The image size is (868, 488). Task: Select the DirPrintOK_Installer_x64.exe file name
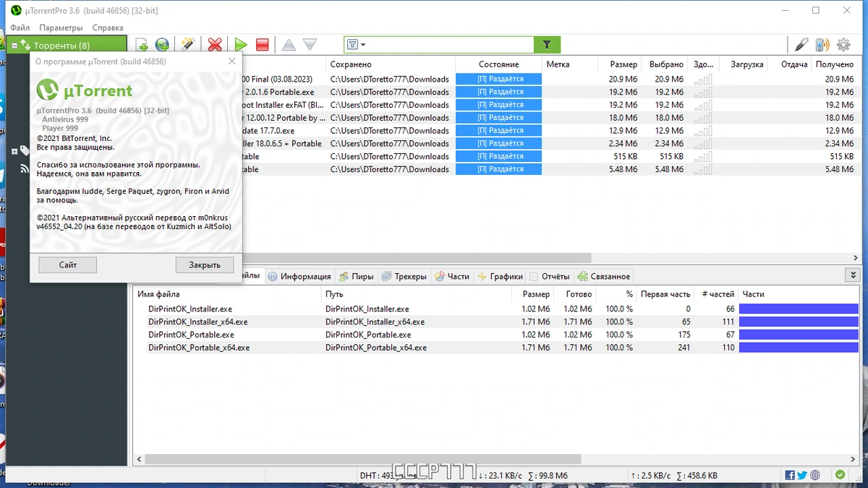pos(197,322)
